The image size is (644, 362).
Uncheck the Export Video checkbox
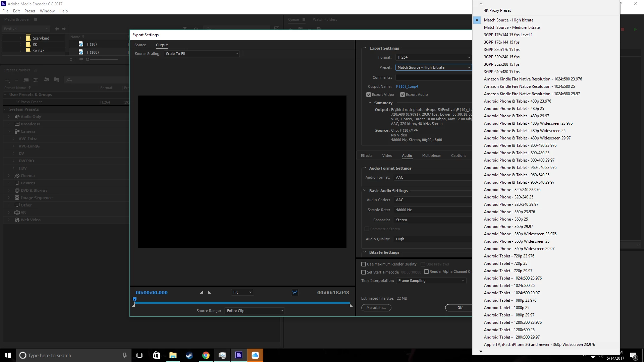pos(369,95)
